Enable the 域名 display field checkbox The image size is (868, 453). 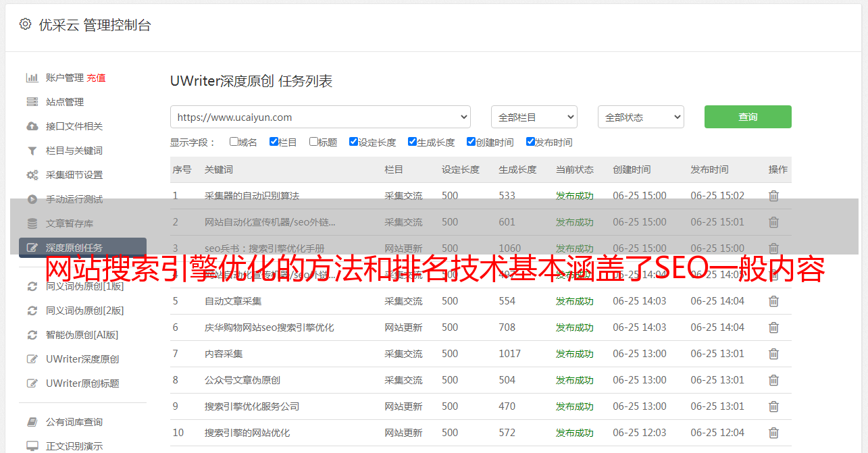(234, 142)
